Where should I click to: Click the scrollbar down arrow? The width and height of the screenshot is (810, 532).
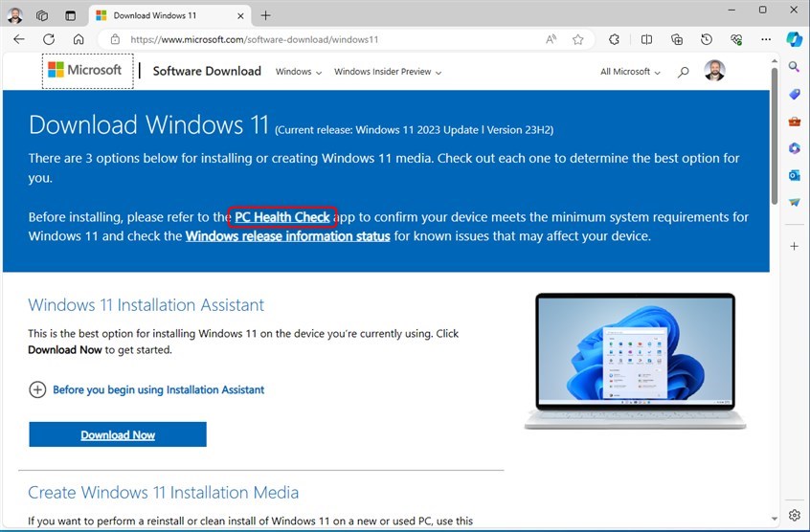(x=774, y=519)
